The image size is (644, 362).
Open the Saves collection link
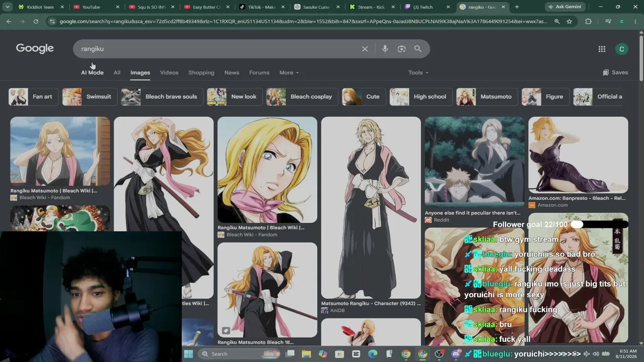[x=615, y=72]
